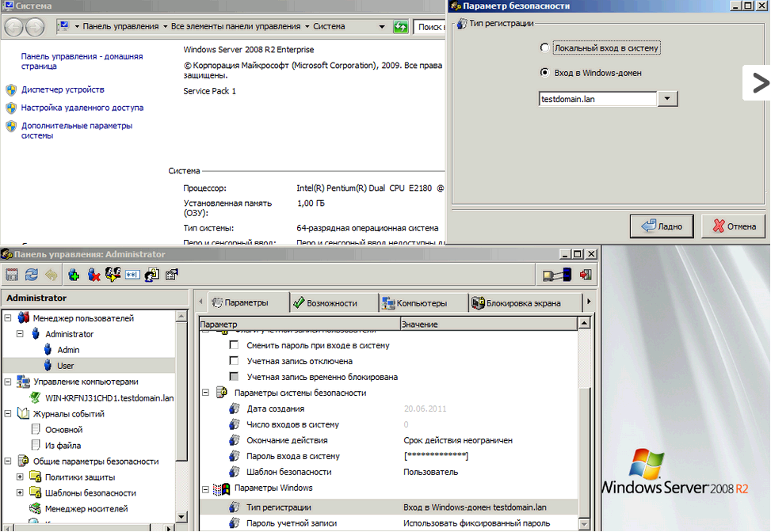Image resolution: width=771 pixels, height=532 pixels.
Task: Switch to the Блокировка экрана tab
Action: point(525,302)
